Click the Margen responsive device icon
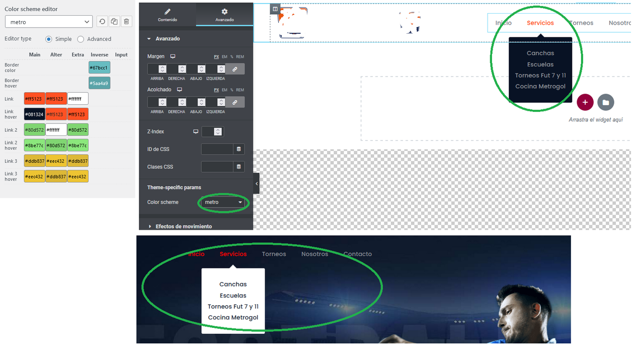644x349 pixels. pos(173,56)
